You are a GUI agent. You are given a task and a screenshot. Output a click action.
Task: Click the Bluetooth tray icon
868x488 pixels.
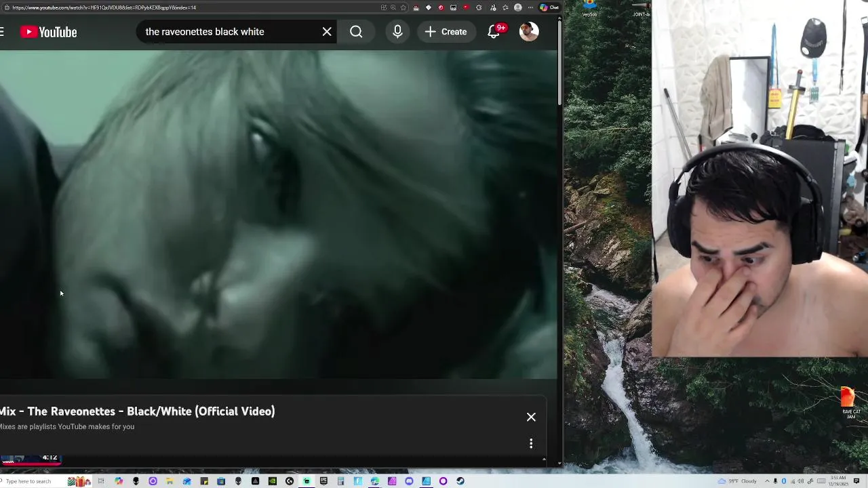tap(784, 481)
